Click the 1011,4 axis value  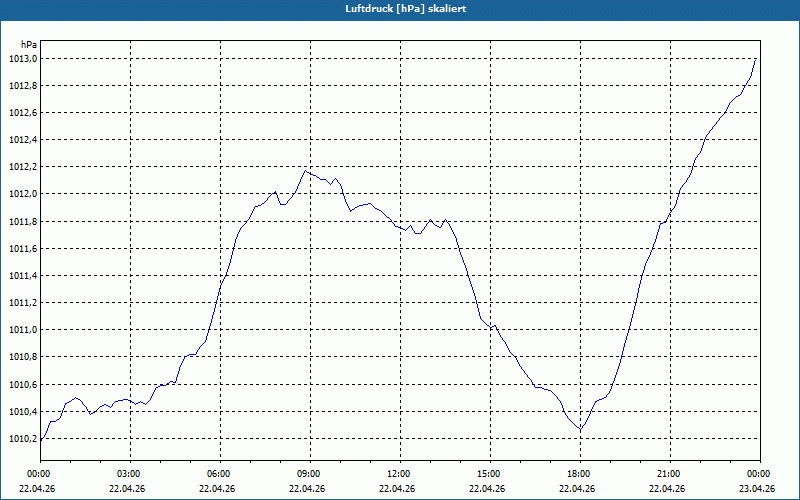tap(23, 276)
